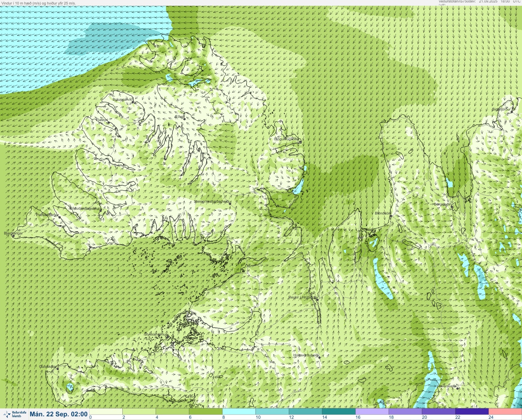Select the 16–18 m/s lavender legend swatch
The height and width of the screenshot is (420, 522).
[x=372, y=411]
